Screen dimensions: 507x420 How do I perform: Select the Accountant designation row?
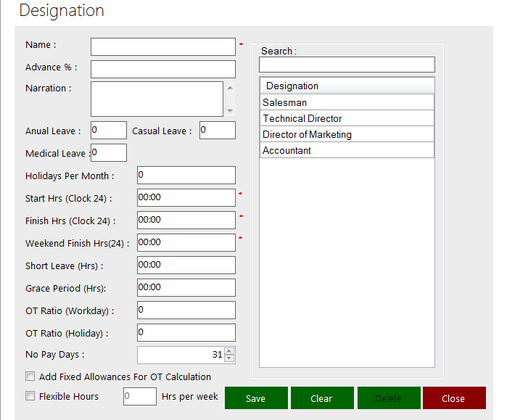pos(347,150)
